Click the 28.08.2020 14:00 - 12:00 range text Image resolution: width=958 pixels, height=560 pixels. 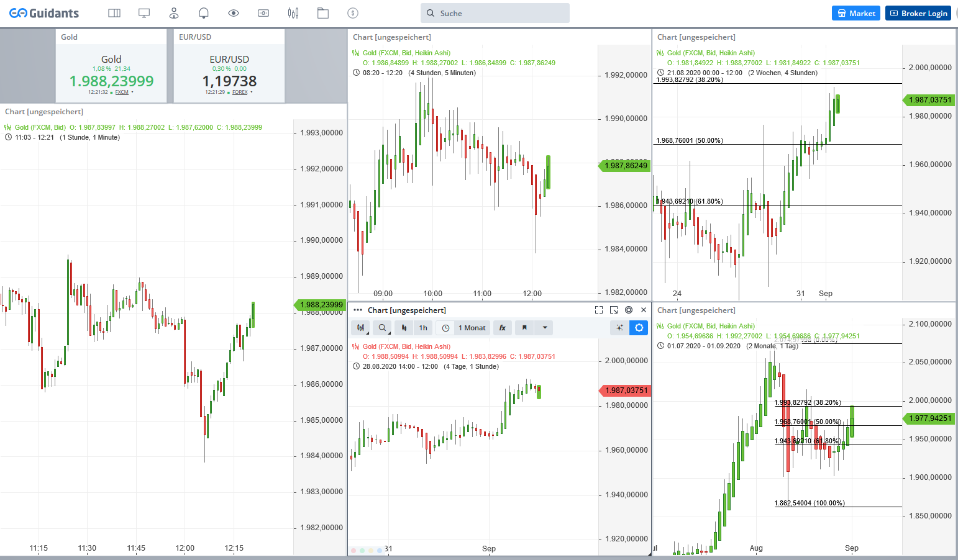pos(400,366)
